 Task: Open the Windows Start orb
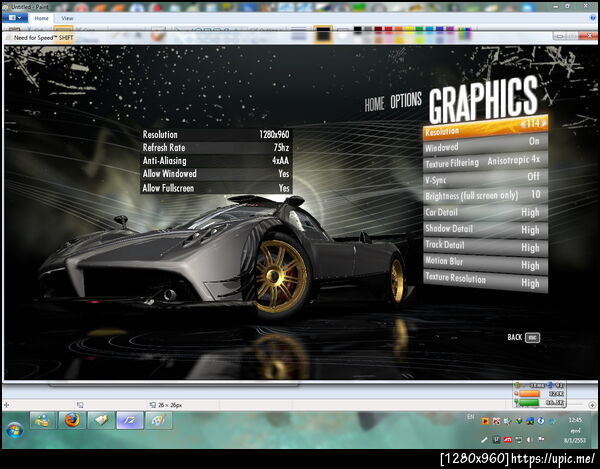pos(15,430)
